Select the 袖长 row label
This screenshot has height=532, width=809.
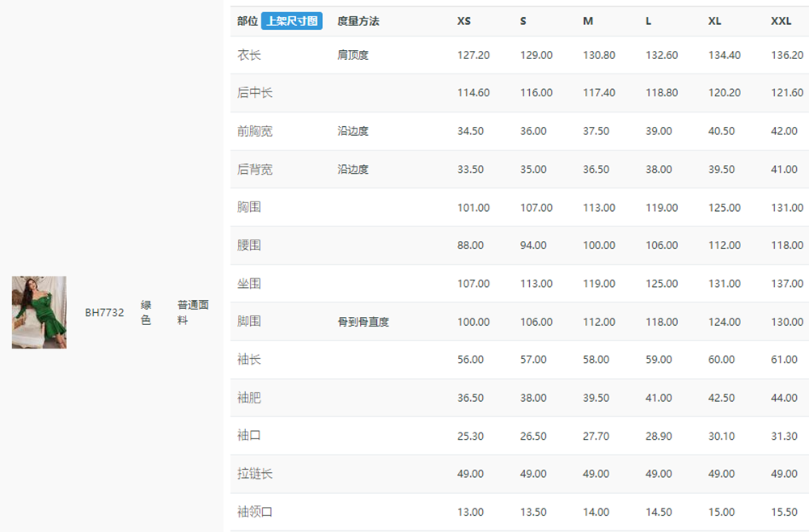pos(248,359)
